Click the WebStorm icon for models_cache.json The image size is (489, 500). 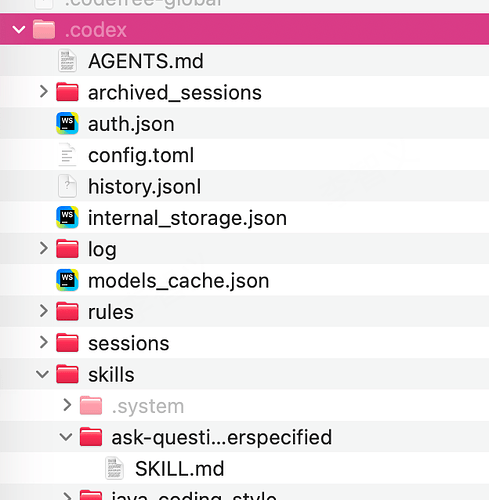[67, 280]
